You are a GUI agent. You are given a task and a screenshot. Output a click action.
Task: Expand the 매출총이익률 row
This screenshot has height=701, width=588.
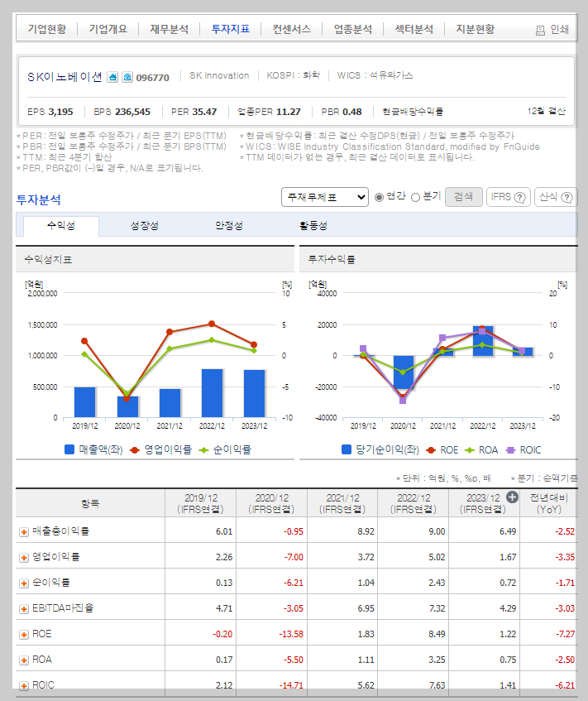[x=24, y=532]
